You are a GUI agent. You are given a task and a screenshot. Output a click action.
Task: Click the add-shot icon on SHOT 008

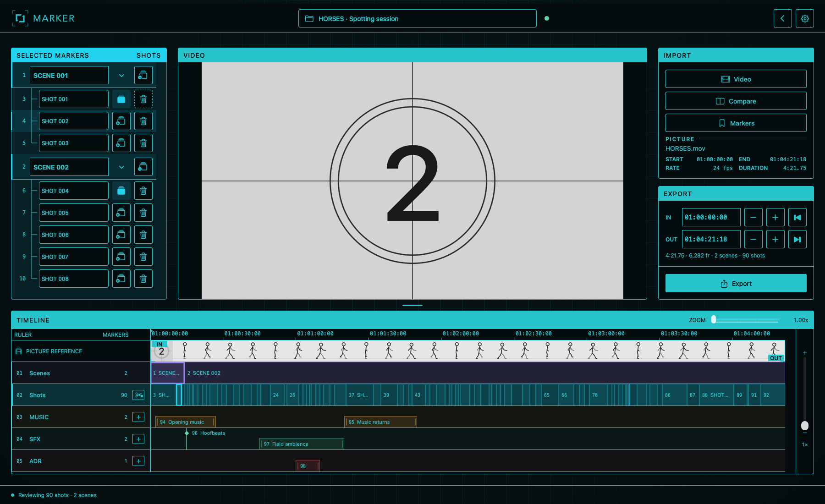[x=121, y=279]
